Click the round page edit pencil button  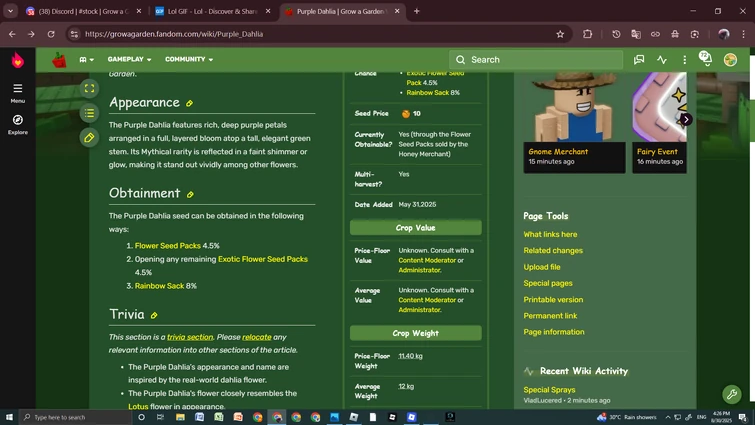(89, 138)
